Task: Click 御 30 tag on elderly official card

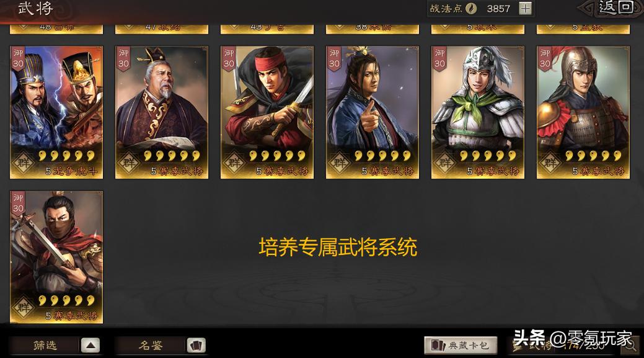Action: (x=123, y=59)
